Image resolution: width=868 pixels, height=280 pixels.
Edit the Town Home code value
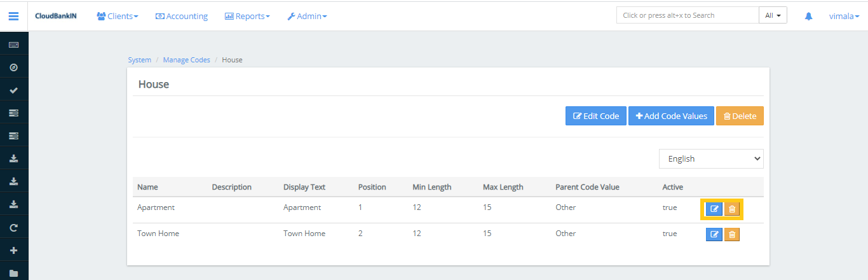(x=714, y=235)
